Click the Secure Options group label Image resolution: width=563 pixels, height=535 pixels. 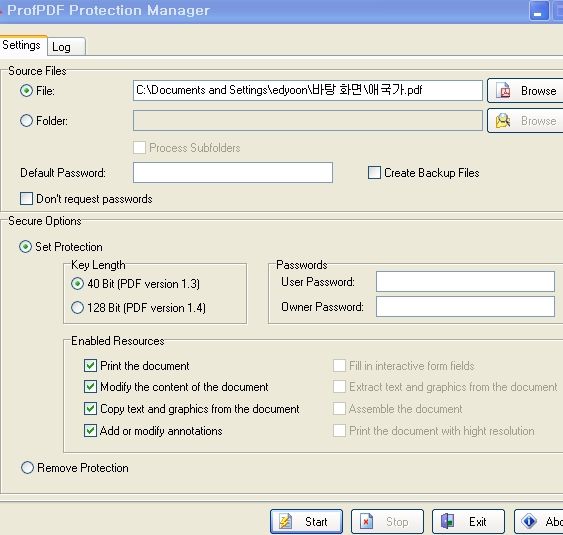pos(45,221)
